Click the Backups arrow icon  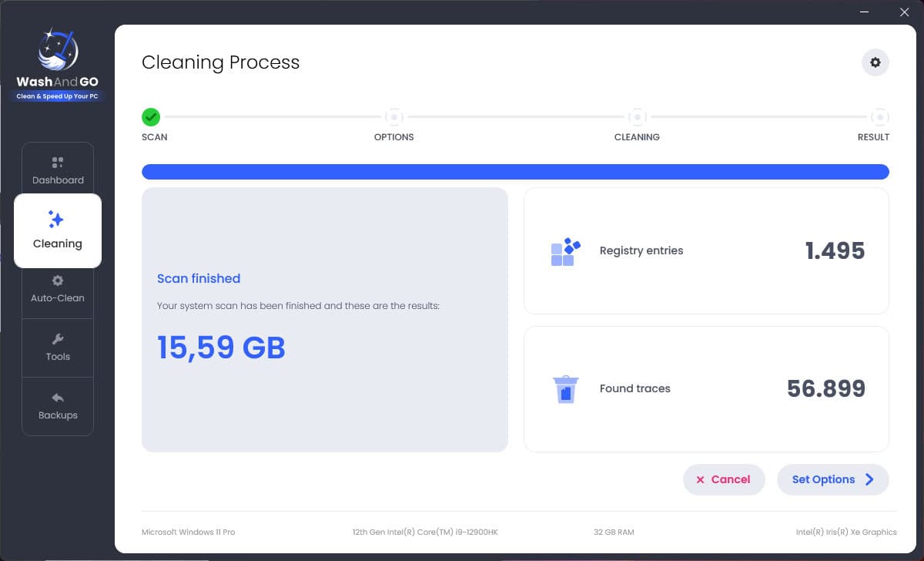(x=58, y=398)
